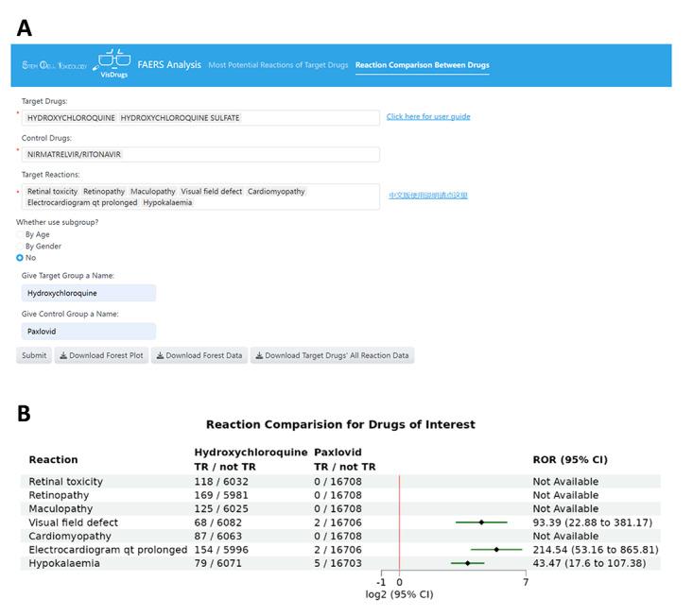Select the HYDROXYCHLOROQUINE SULFATE tag
The image size is (693, 616).
(x=180, y=118)
